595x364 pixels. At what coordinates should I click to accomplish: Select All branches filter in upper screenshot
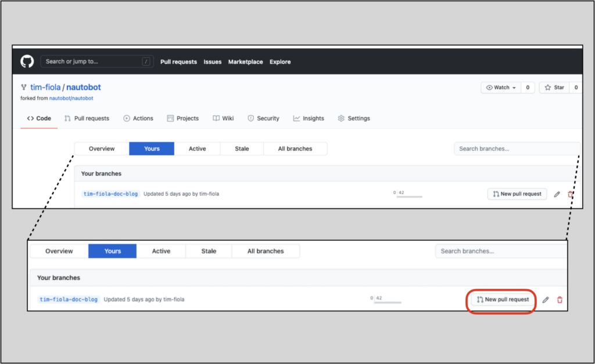click(x=295, y=149)
